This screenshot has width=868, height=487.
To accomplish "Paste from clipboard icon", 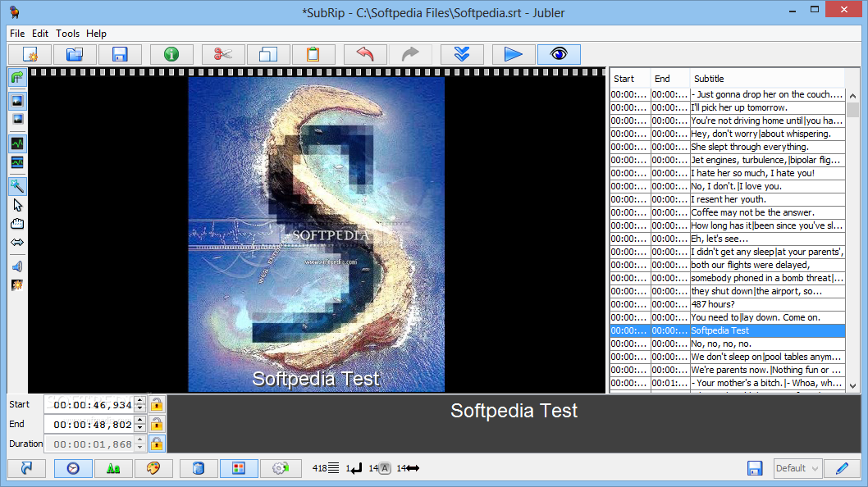I will coord(313,54).
